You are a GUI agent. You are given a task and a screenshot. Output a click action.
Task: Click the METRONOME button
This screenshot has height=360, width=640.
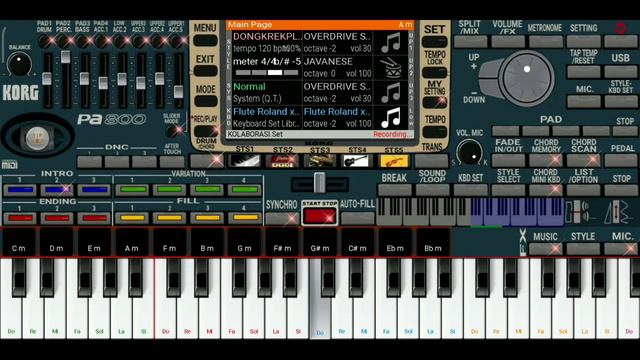pyautogui.click(x=546, y=41)
